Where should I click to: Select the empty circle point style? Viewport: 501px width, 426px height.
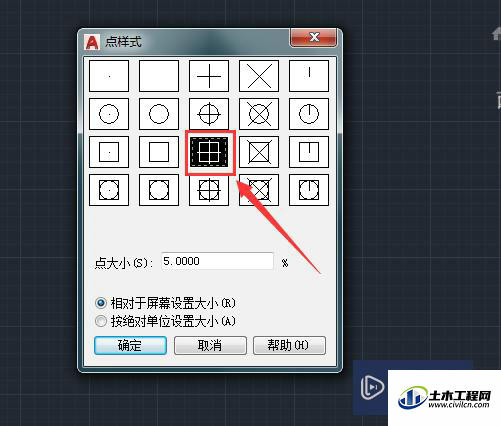click(x=159, y=114)
